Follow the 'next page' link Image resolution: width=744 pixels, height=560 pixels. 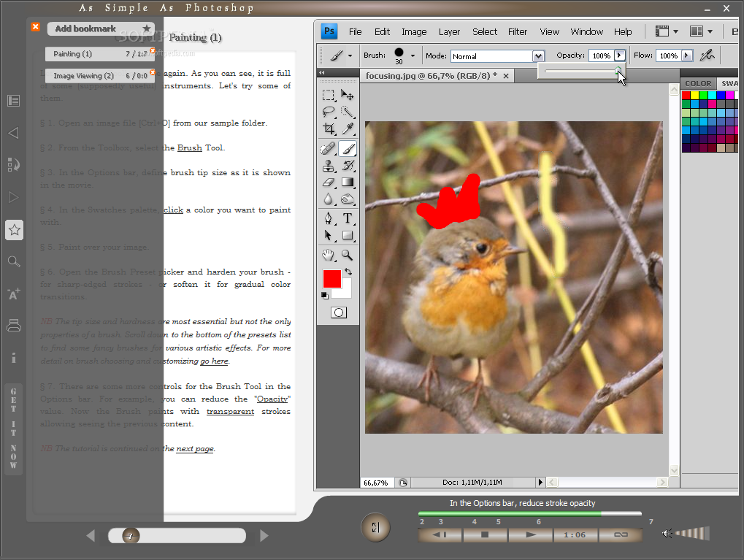click(194, 449)
